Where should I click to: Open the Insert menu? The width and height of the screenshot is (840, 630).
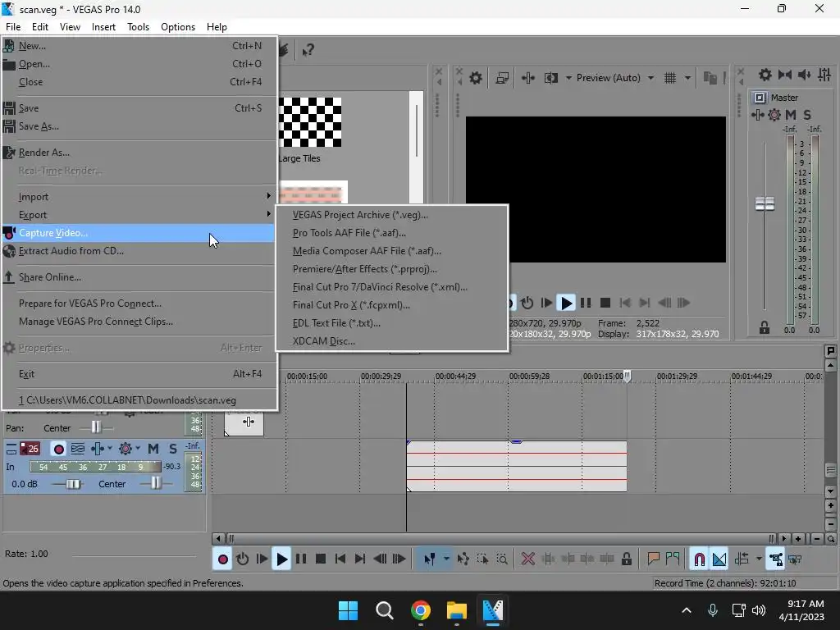[103, 27]
